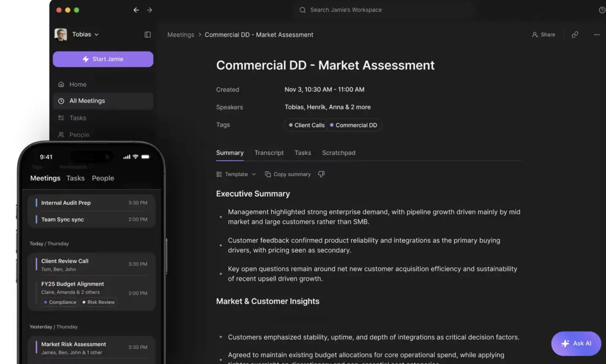Image resolution: width=606 pixels, height=364 pixels.
Task: Select People tab on the phone
Action: click(103, 178)
